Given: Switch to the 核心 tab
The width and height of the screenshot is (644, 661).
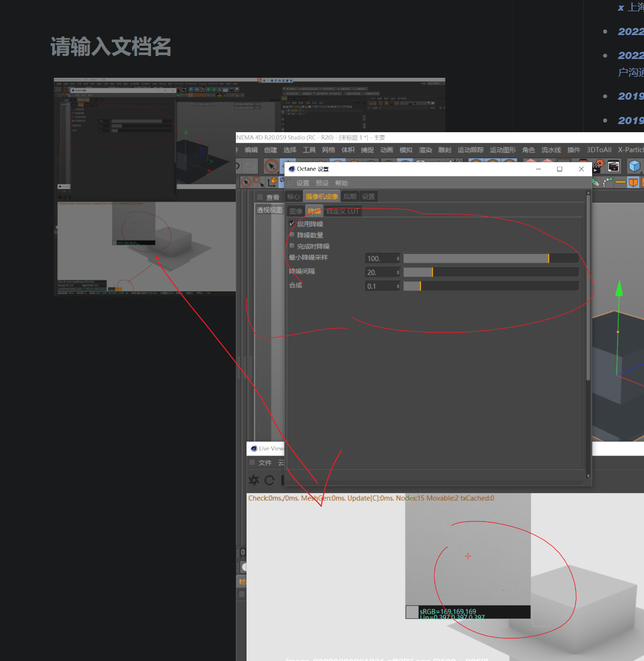Looking at the screenshot, I should 294,196.
